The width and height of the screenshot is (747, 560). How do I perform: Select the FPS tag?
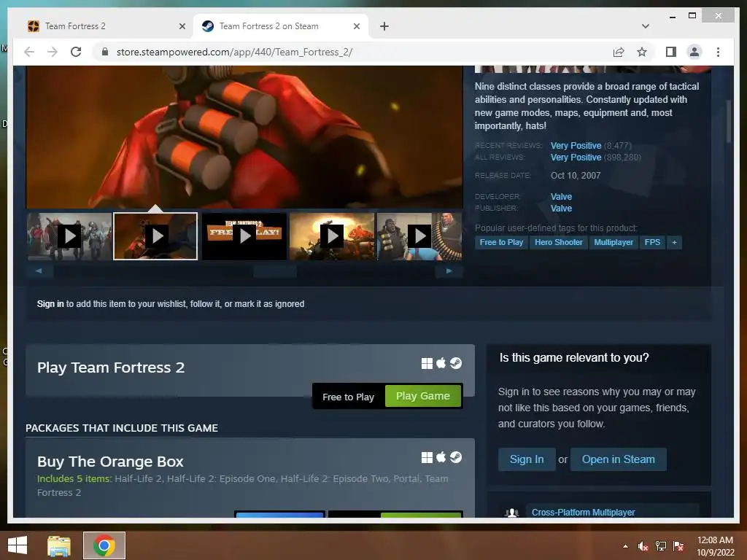click(652, 242)
